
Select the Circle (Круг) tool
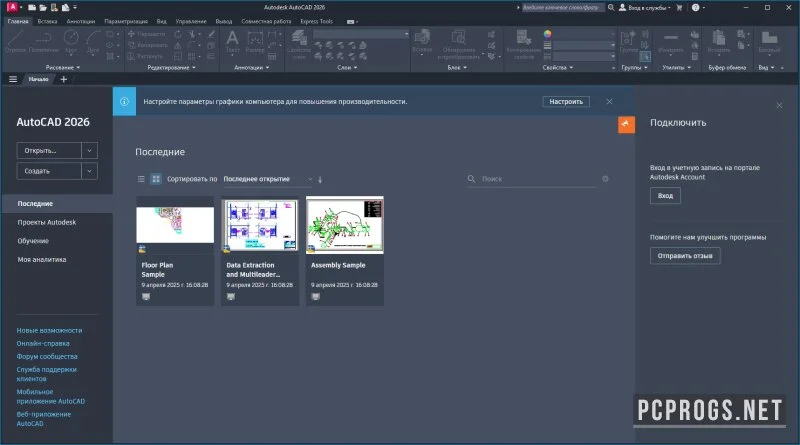(x=71, y=41)
